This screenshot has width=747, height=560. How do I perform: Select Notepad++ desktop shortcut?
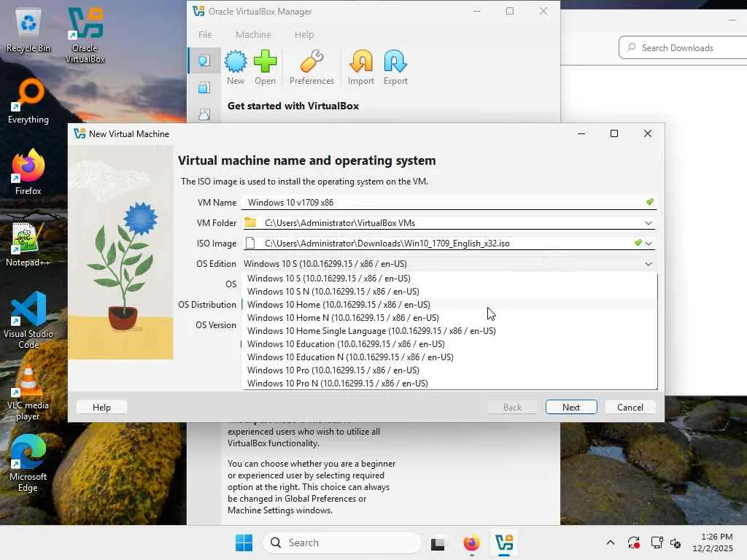tap(28, 244)
